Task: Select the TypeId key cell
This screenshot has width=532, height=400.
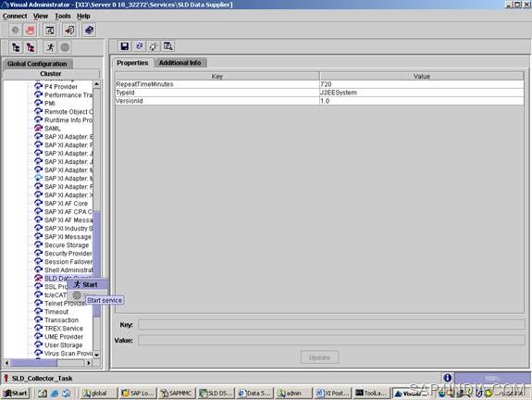Action: pos(217,93)
